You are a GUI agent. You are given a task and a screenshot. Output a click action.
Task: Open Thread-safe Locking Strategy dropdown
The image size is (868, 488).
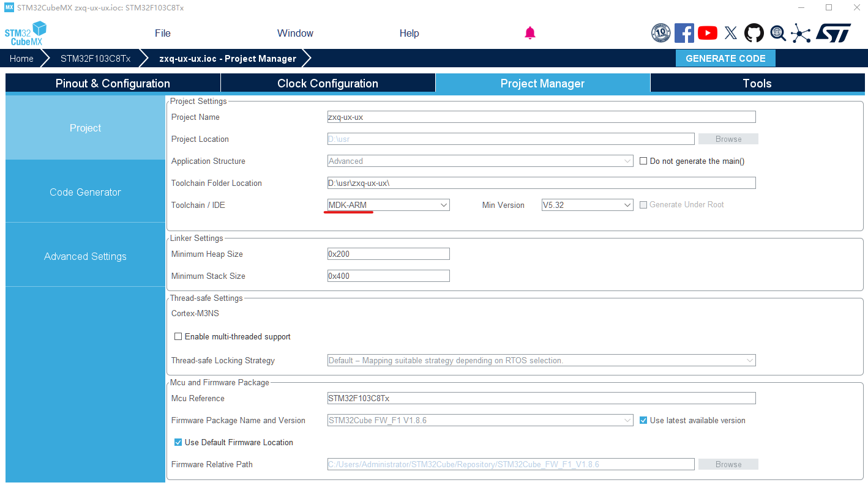[542, 361]
